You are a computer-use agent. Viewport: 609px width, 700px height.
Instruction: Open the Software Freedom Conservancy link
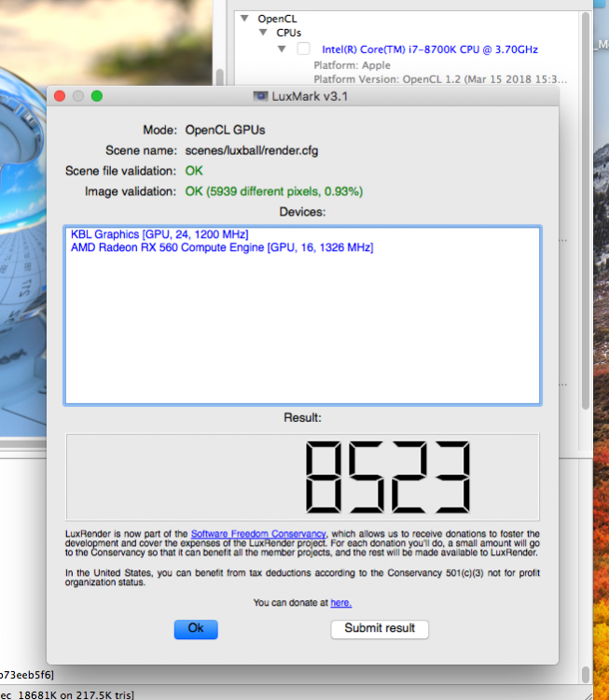[x=258, y=534]
